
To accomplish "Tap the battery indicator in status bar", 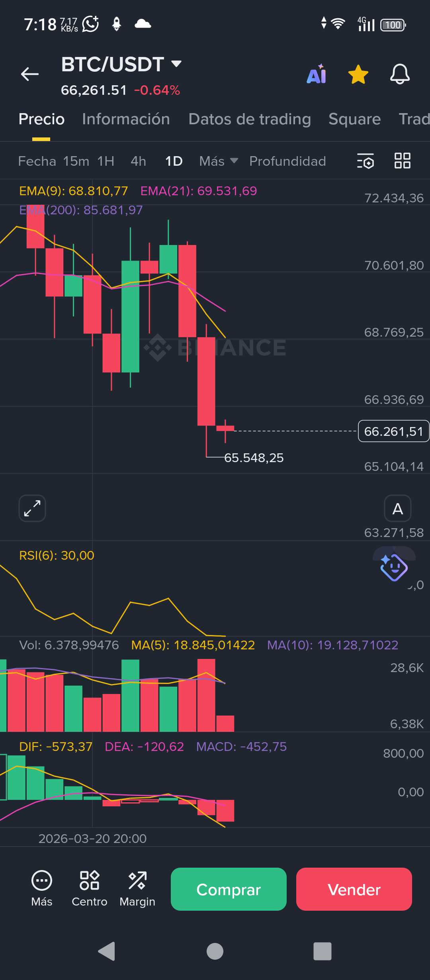I will click(x=393, y=25).
